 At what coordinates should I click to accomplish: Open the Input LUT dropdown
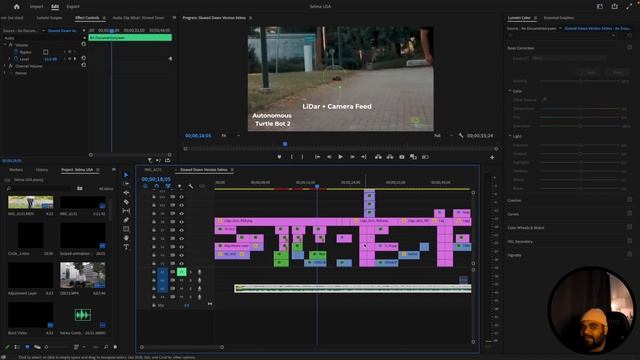569,58
